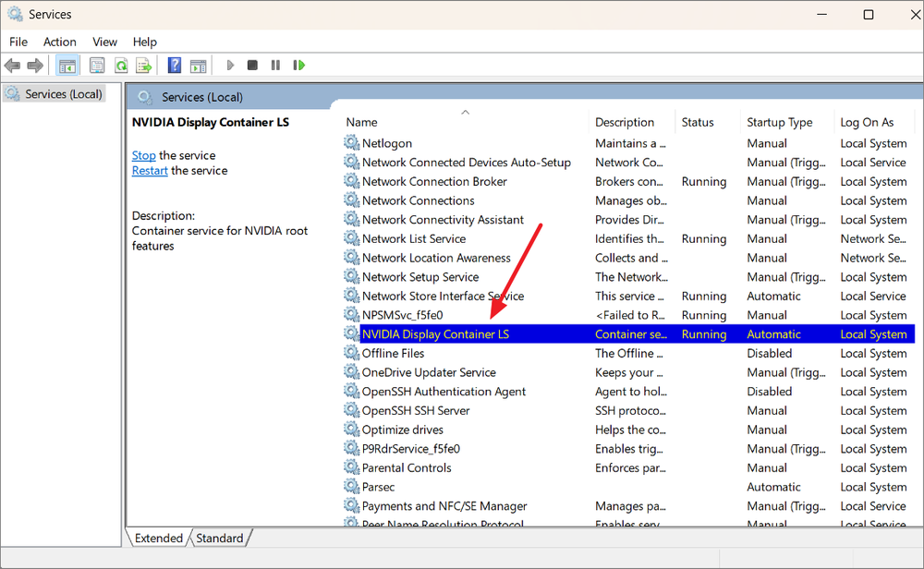Click the Refresh toolbar icon
The image size is (924, 569).
[121, 66]
